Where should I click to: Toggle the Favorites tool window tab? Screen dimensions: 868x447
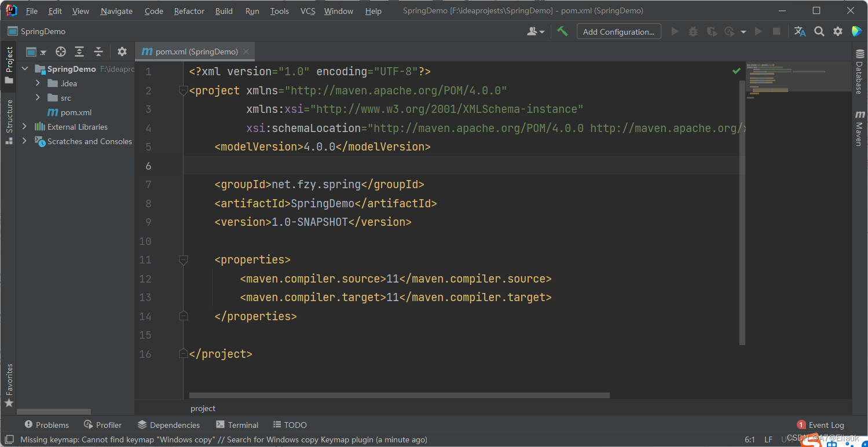click(9, 385)
